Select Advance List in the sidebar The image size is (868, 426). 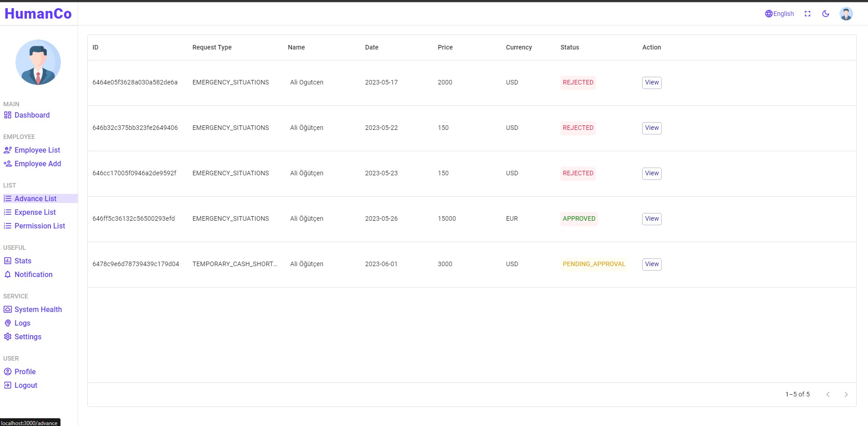pyautogui.click(x=35, y=198)
